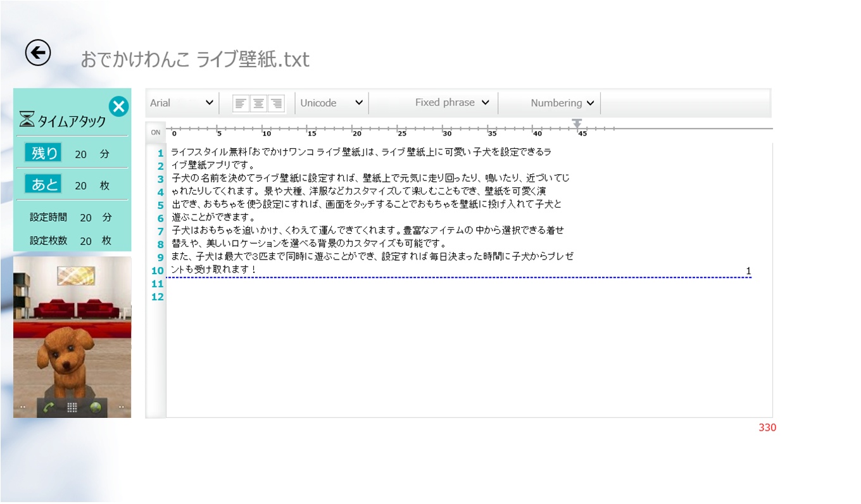
Task: Click the あと remaining pages button
Action: (x=43, y=184)
